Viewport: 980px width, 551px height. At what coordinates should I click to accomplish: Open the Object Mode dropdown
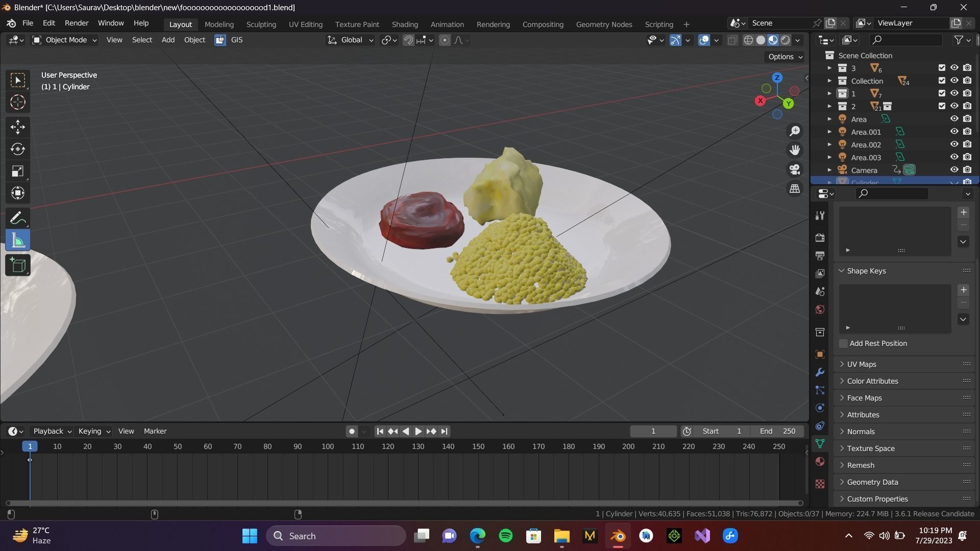click(65, 40)
